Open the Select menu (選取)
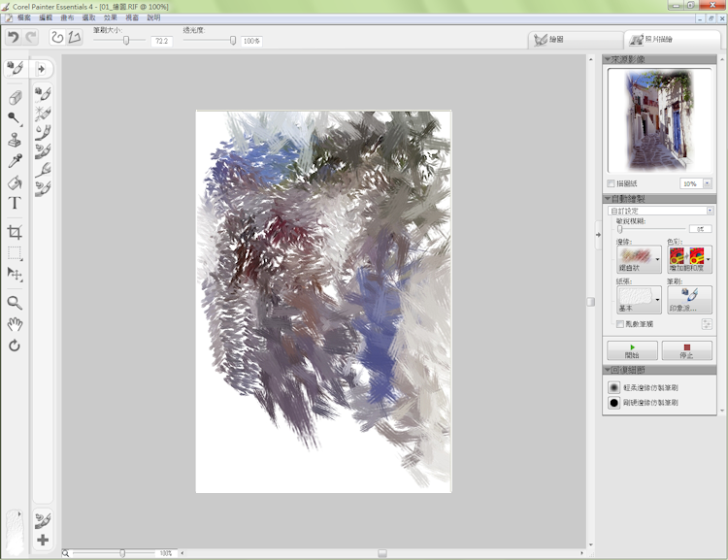The image size is (728, 560). point(88,17)
